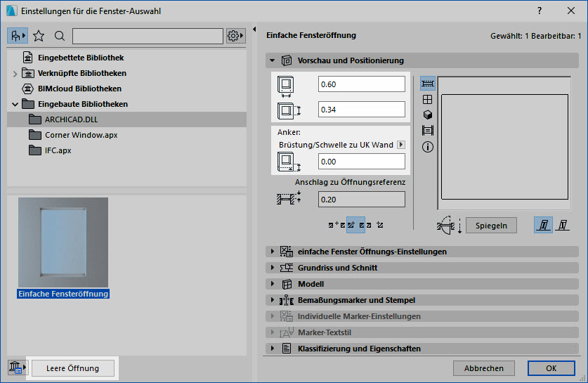The image size is (588, 383).
Task: Select the left-side anchor point option
Action: 337,225
